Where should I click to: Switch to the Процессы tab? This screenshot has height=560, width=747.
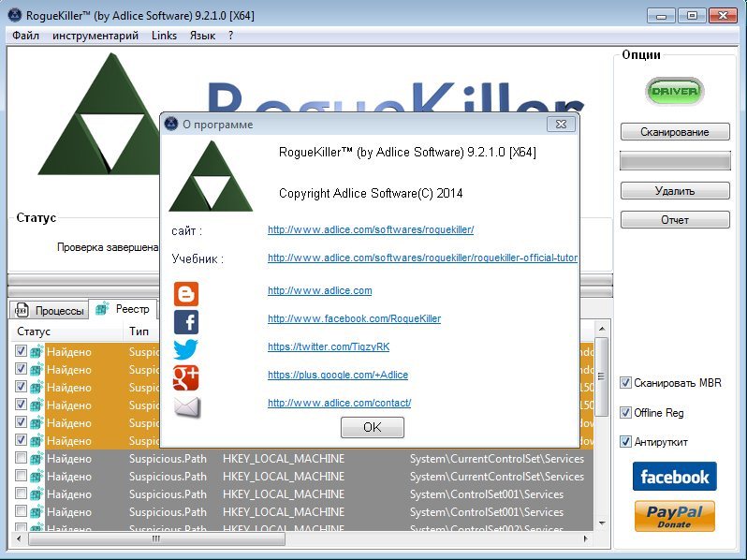coord(49,310)
